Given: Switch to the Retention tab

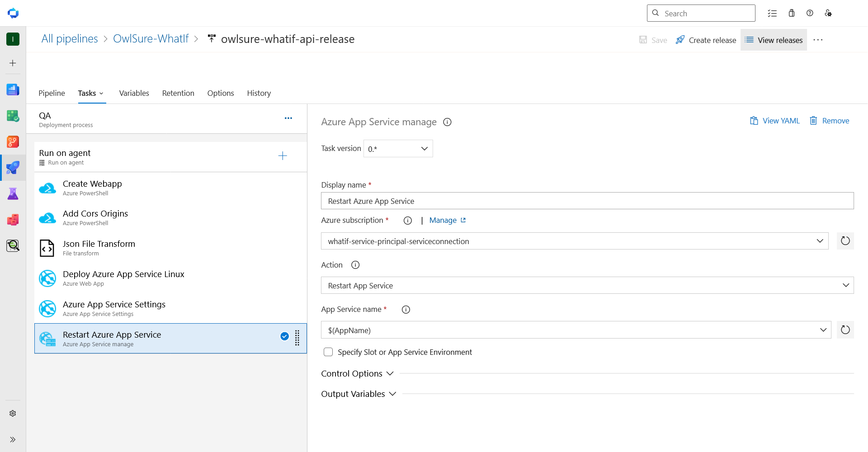Looking at the screenshot, I should point(178,93).
